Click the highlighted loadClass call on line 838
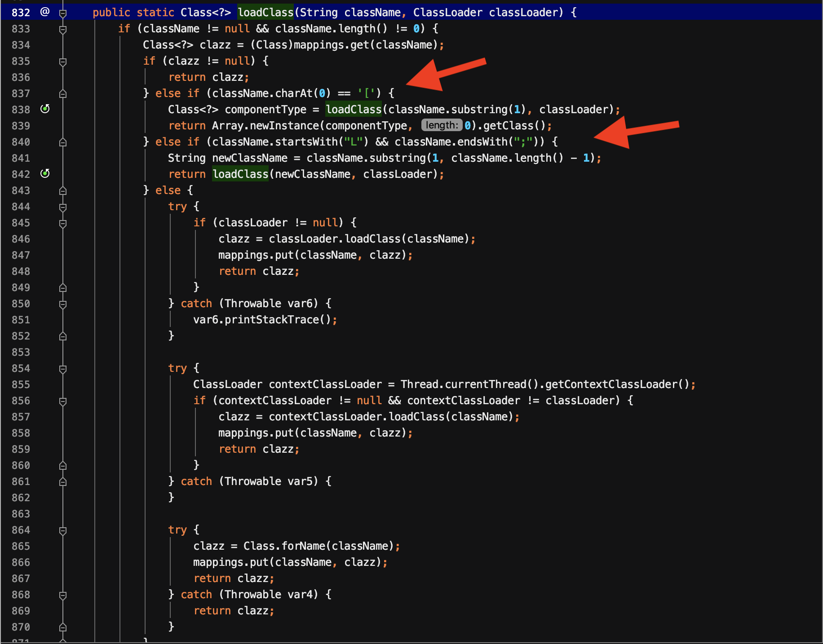823x644 pixels. tap(353, 110)
